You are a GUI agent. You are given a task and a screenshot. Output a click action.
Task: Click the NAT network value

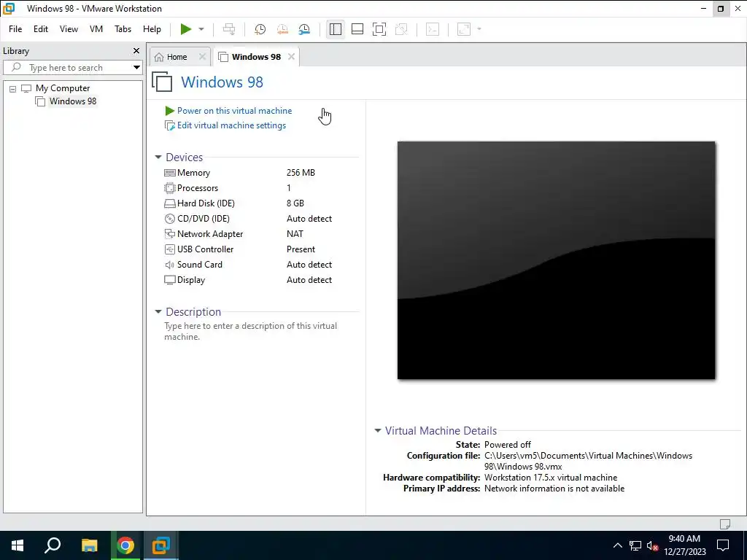pos(295,234)
